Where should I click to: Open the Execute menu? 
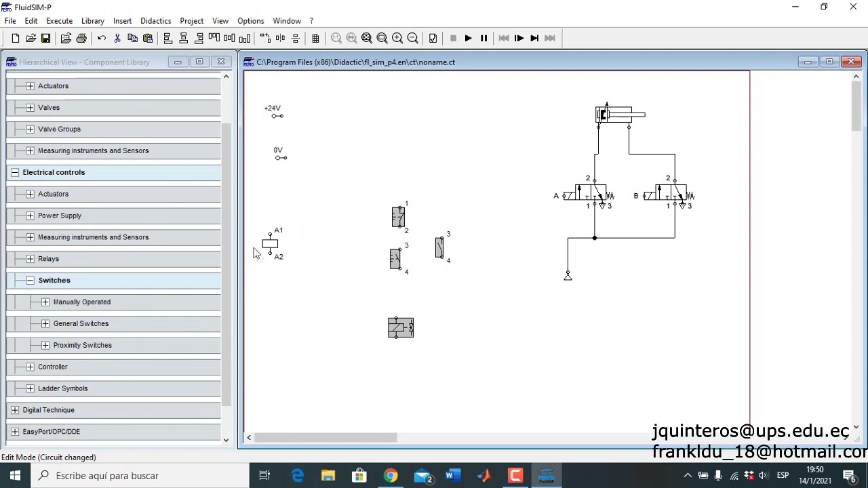pos(59,21)
